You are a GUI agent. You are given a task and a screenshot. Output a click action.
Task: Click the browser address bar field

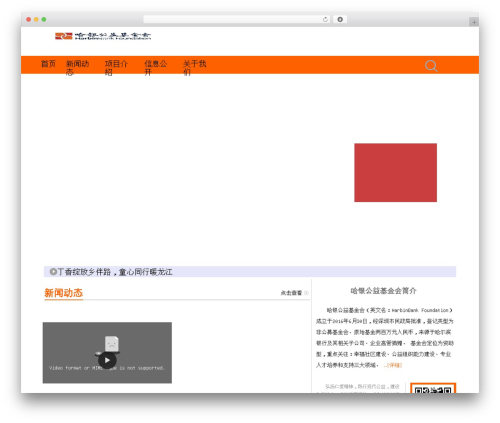(237, 19)
